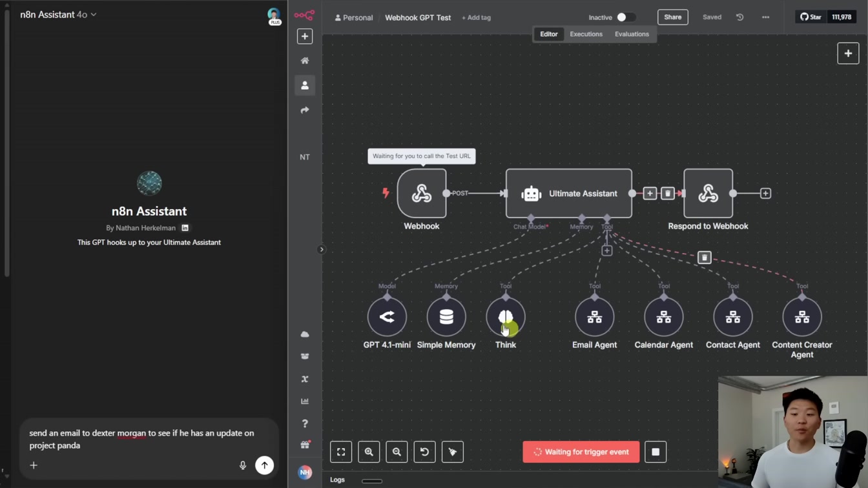Zoom in on the canvas
The image size is (868, 488).
[x=369, y=452]
